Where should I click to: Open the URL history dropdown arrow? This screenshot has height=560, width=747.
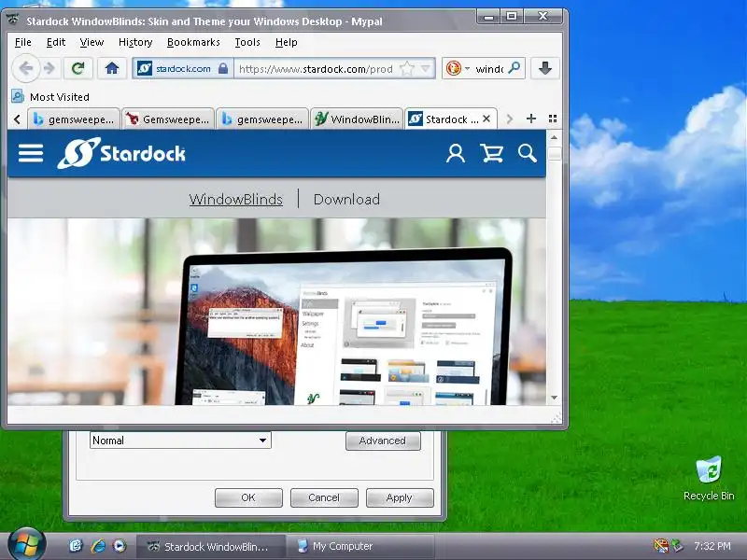tap(426, 68)
